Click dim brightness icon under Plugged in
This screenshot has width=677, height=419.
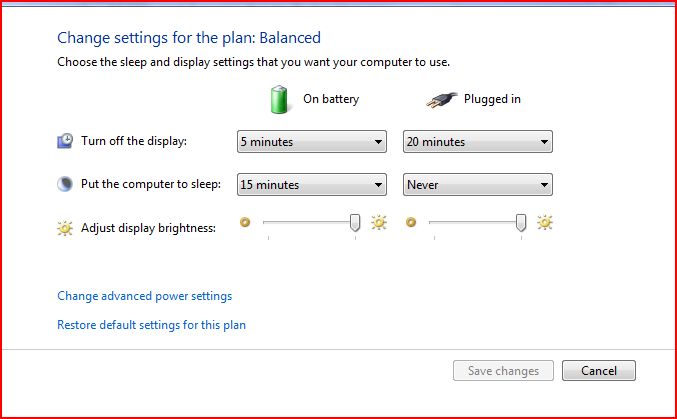pos(411,223)
